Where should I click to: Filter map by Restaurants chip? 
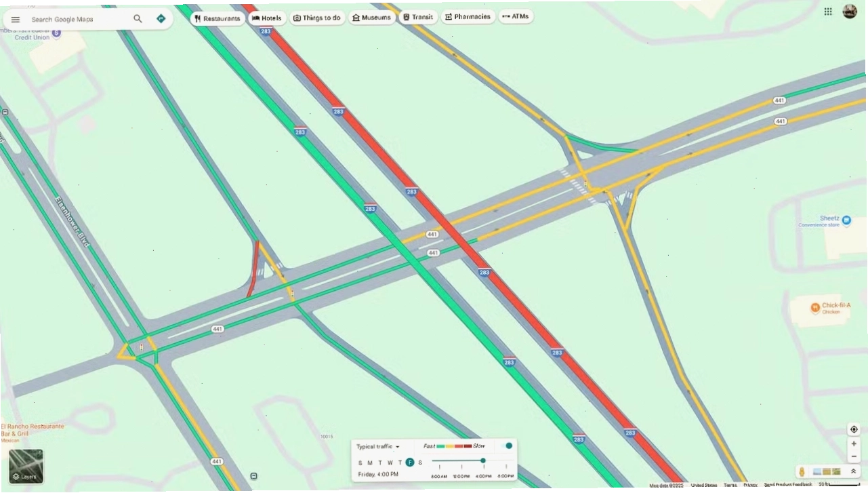click(x=218, y=18)
